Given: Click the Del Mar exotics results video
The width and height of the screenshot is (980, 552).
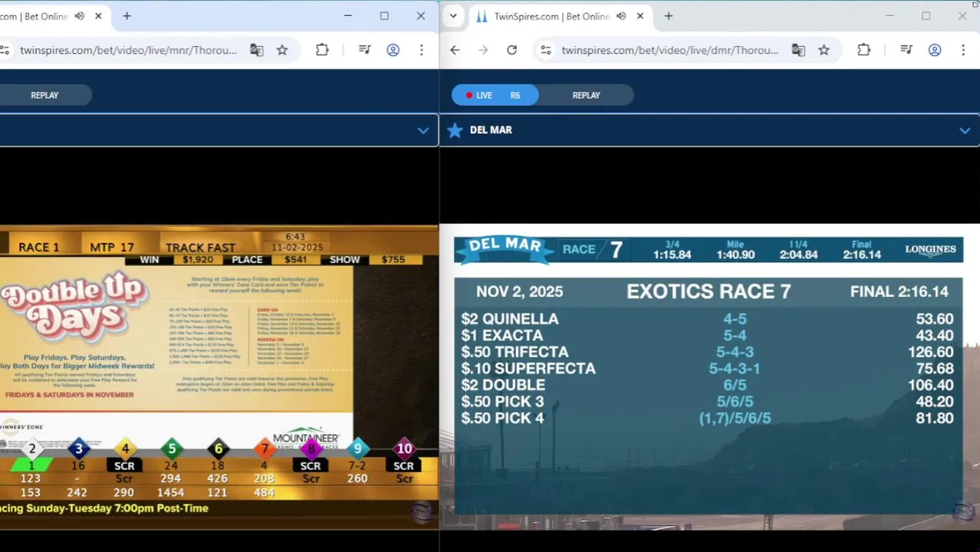Looking at the screenshot, I should click(x=709, y=376).
